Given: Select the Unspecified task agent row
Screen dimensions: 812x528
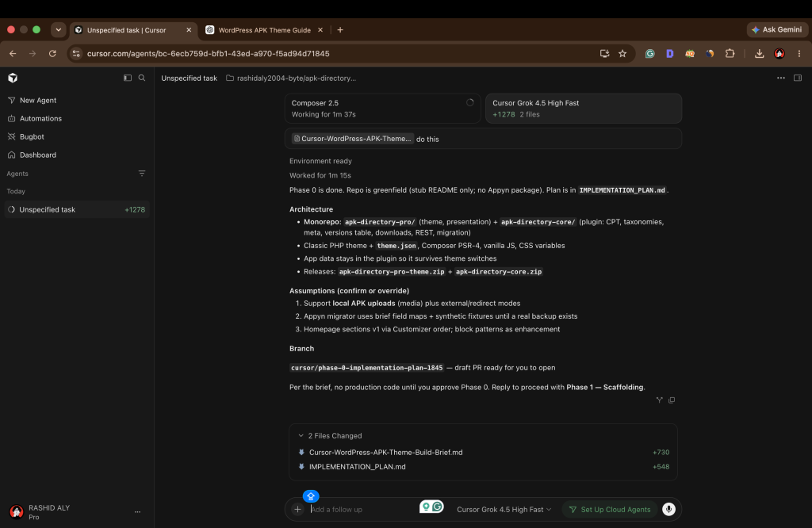Looking at the screenshot, I should 77,209.
